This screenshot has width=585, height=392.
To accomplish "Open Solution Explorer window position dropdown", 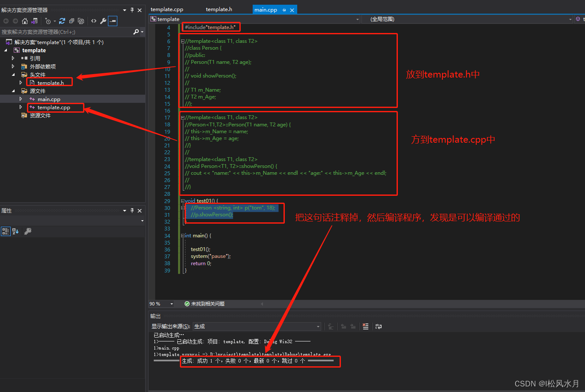I will [x=125, y=10].
